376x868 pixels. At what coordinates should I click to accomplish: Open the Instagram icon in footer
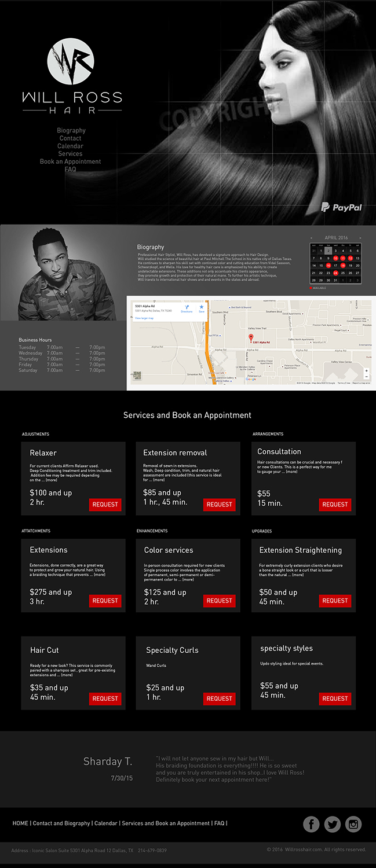[x=353, y=824]
